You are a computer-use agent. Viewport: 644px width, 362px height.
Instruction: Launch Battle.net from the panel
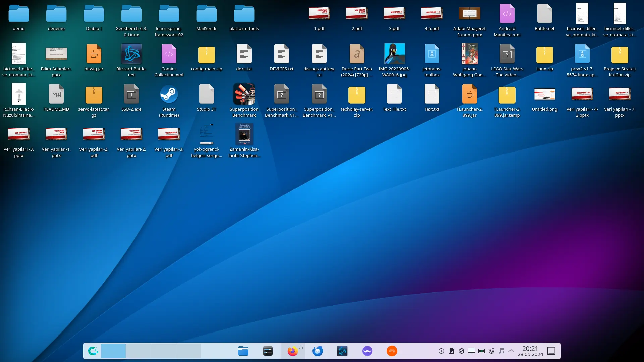pyautogui.click(x=342, y=351)
